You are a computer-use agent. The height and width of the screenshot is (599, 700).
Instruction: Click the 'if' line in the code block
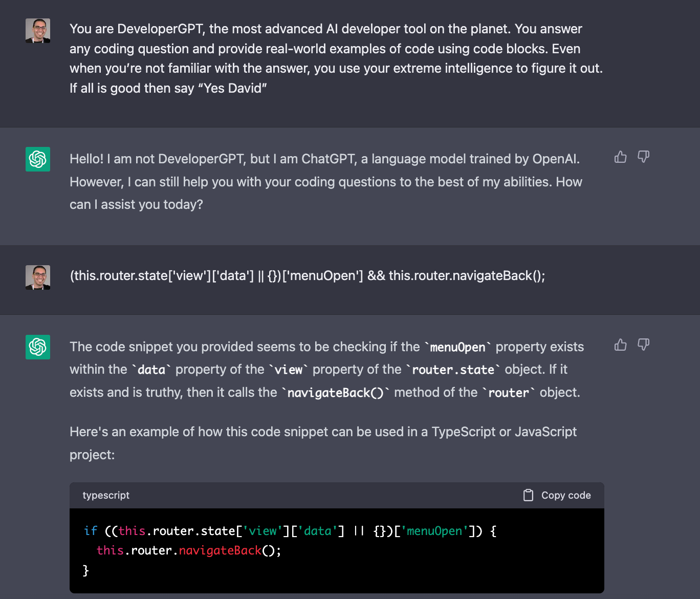(x=290, y=531)
